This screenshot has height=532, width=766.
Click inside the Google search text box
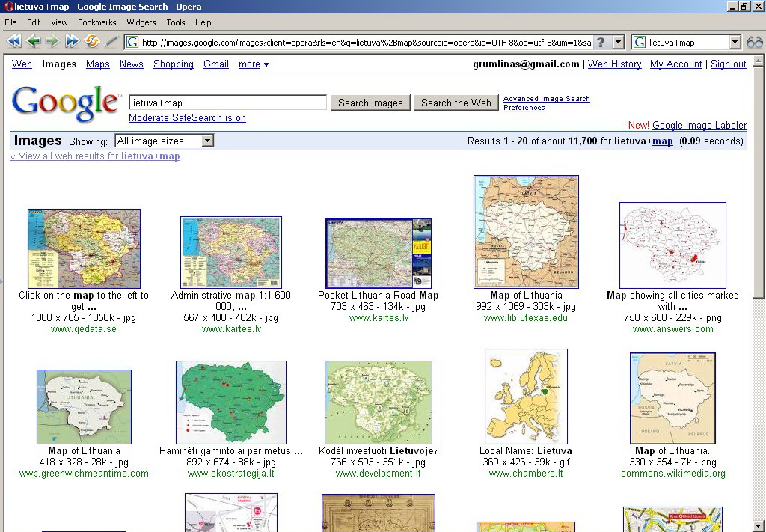227,103
